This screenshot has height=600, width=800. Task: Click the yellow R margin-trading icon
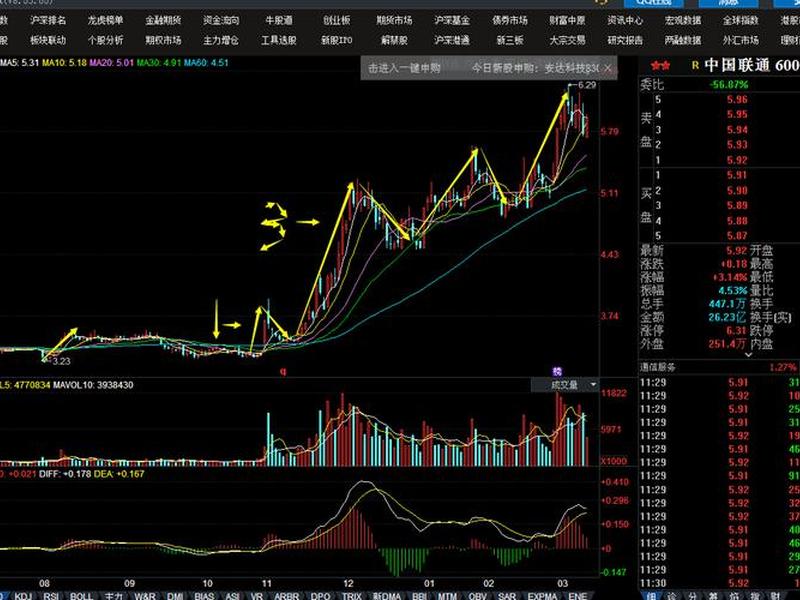[x=695, y=66]
